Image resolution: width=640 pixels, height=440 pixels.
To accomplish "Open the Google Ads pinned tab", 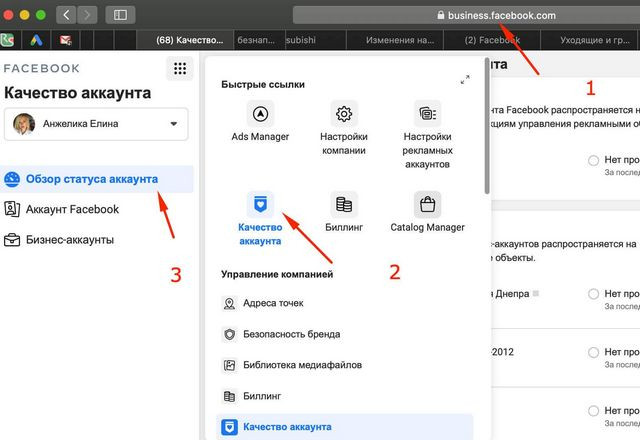I will pos(36,40).
